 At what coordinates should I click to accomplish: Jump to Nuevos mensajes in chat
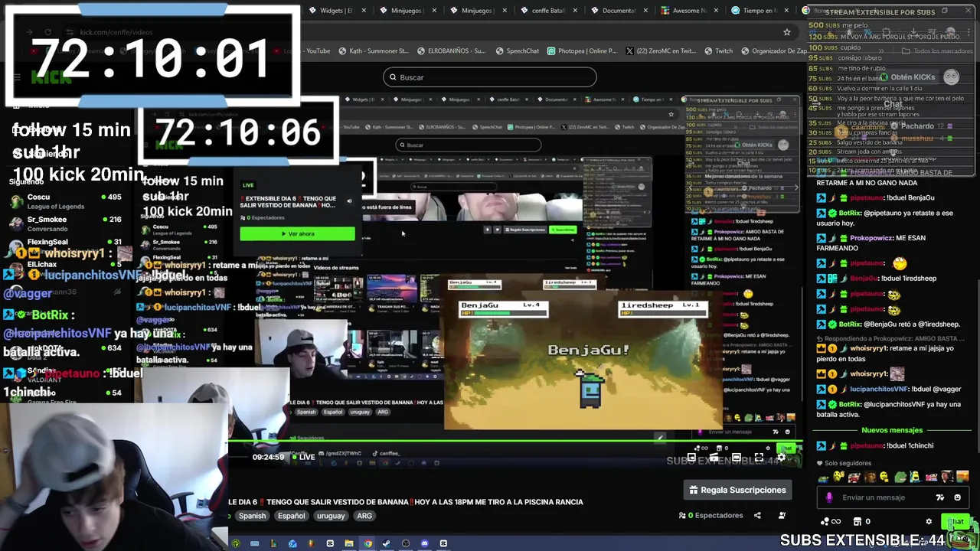pyautogui.click(x=892, y=430)
